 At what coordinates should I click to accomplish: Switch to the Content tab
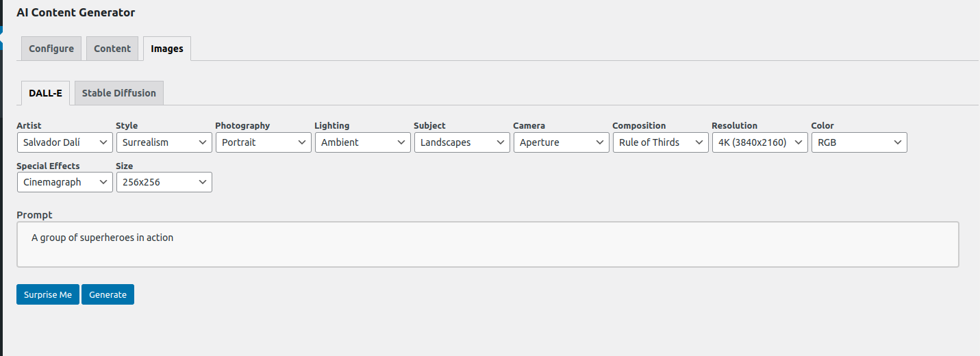click(x=112, y=49)
